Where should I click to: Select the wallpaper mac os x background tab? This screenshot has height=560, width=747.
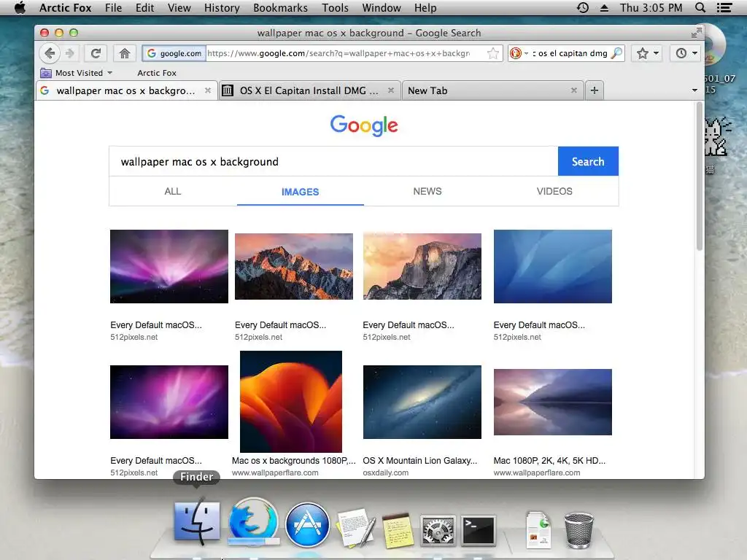click(126, 90)
